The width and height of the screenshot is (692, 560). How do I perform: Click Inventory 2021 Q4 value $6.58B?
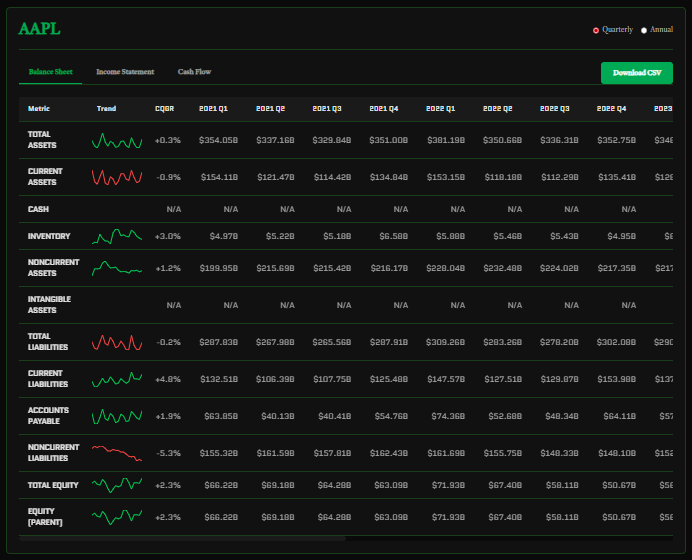(394, 237)
